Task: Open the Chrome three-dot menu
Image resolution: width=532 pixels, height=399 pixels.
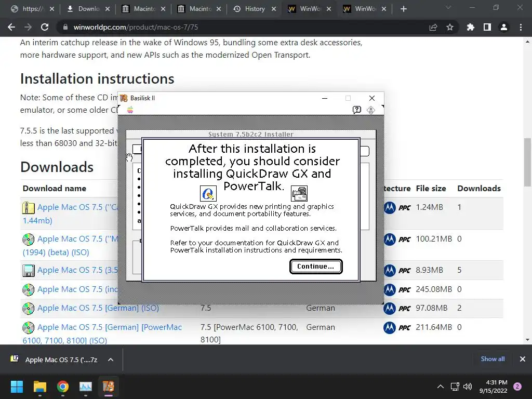Action: click(x=521, y=27)
